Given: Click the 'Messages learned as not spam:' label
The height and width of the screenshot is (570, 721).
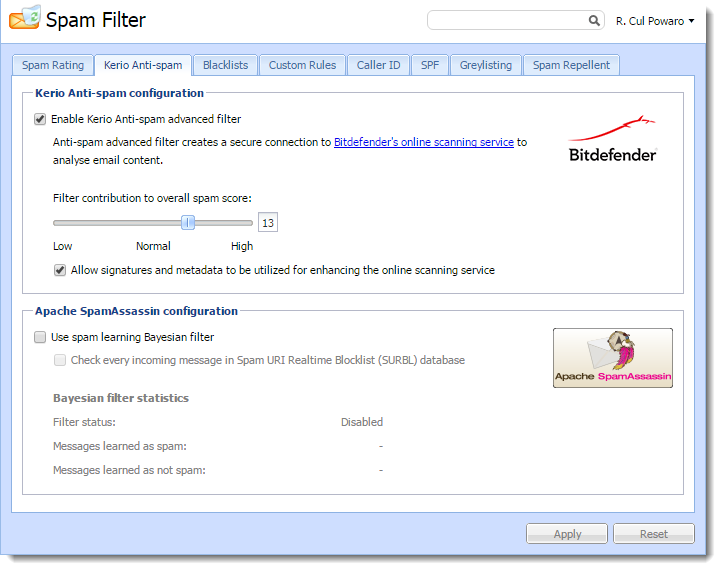Looking at the screenshot, I should (x=129, y=470).
